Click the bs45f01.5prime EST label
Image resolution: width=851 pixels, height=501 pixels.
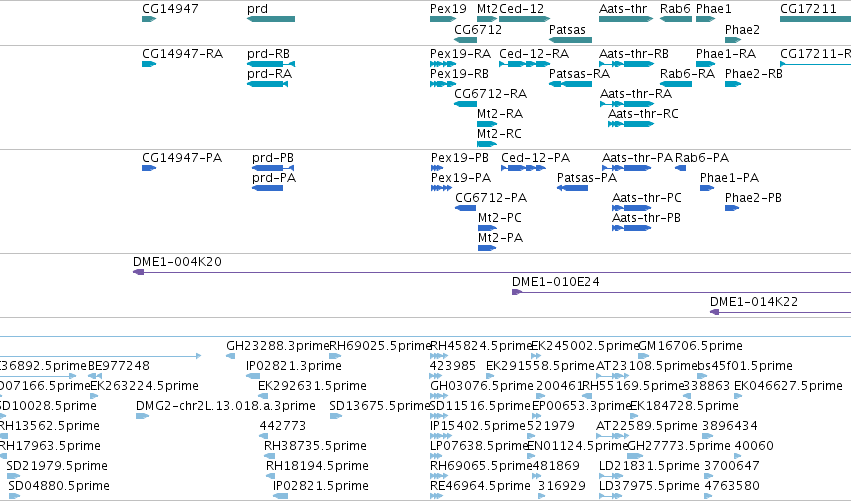pyautogui.click(x=744, y=366)
